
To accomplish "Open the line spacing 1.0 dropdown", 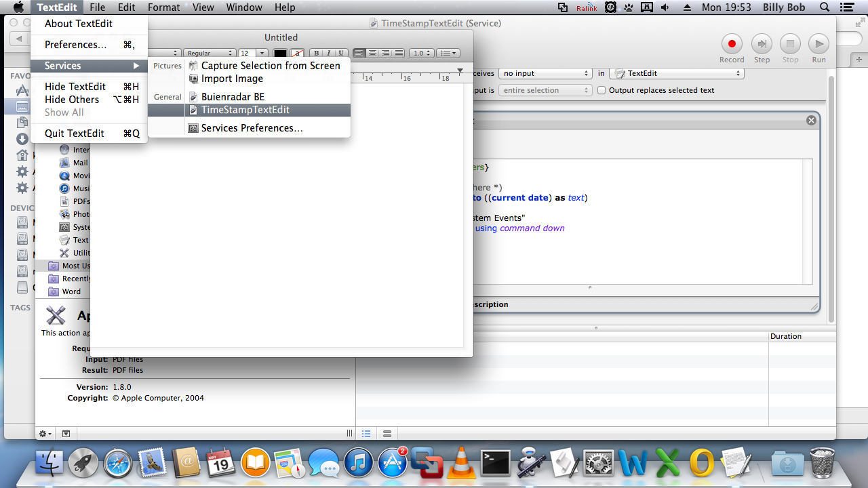I will 422,53.
